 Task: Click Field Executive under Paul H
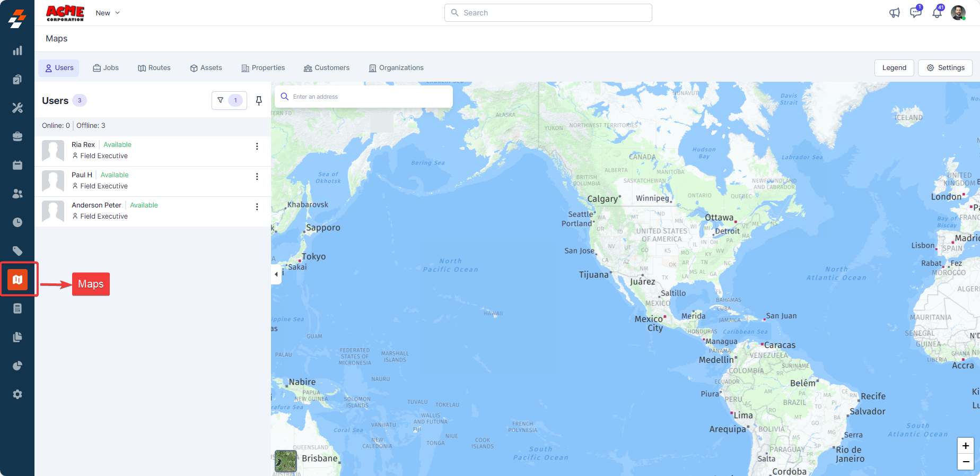click(x=104, y=186)
